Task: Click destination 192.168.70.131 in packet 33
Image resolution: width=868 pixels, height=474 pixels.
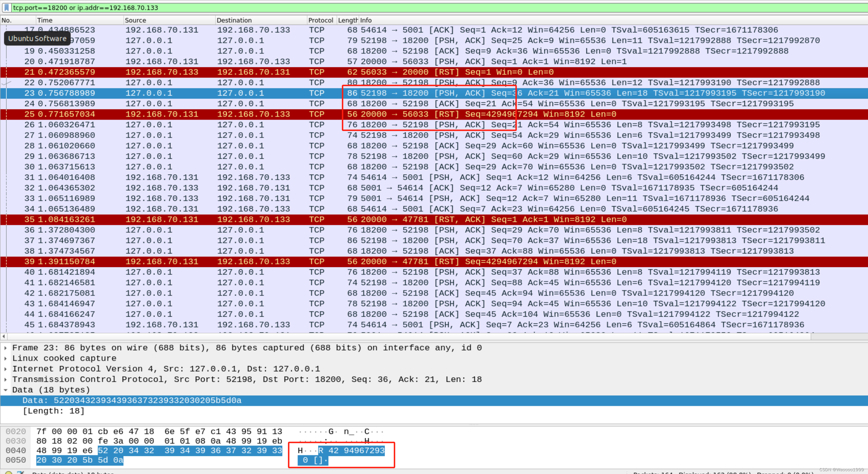Action: pos(253,198)
